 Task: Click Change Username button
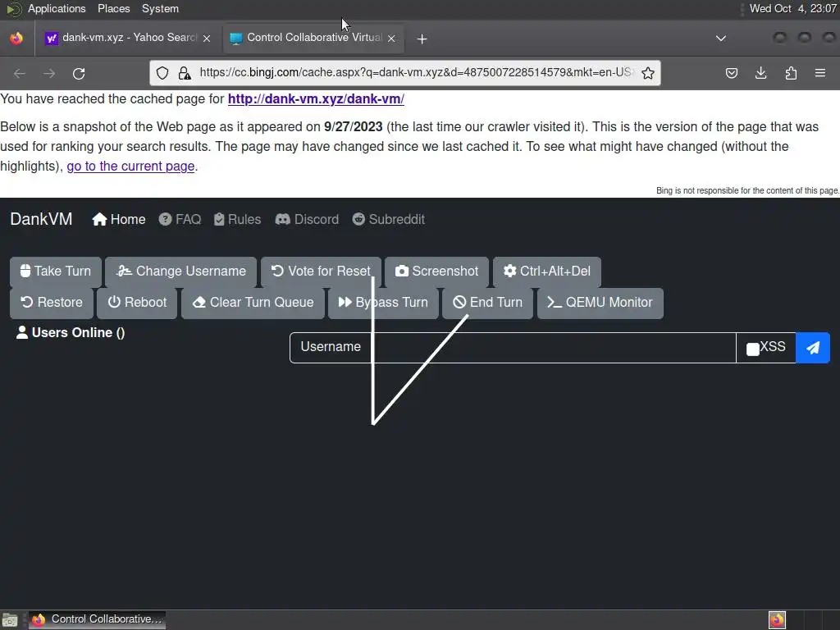[x=181, y=271]
